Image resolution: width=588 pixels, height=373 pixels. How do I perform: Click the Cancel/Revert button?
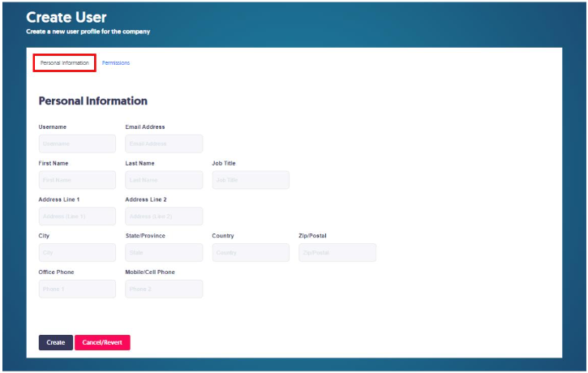pos(102,343)
